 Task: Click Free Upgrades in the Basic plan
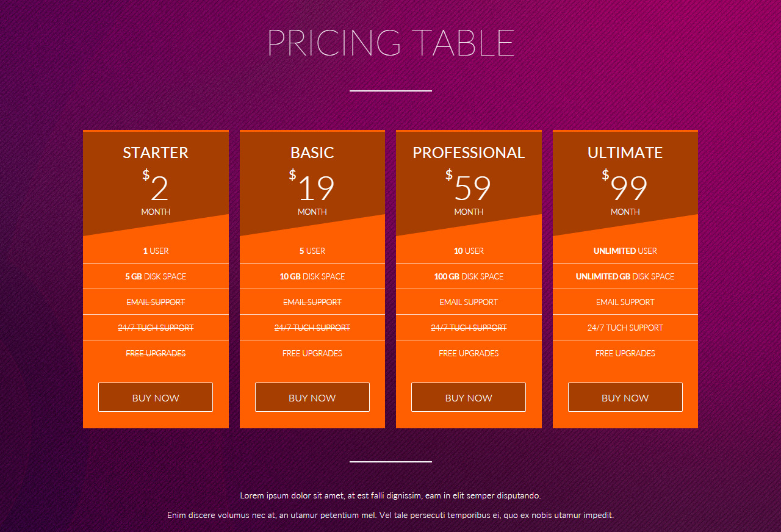(312, 353)
